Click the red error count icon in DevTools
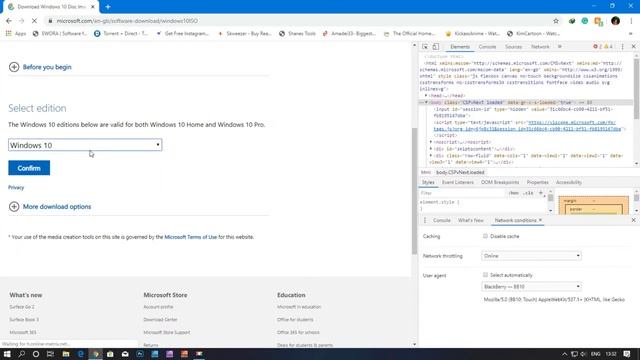640x360 pixels. tap(597, 47)
